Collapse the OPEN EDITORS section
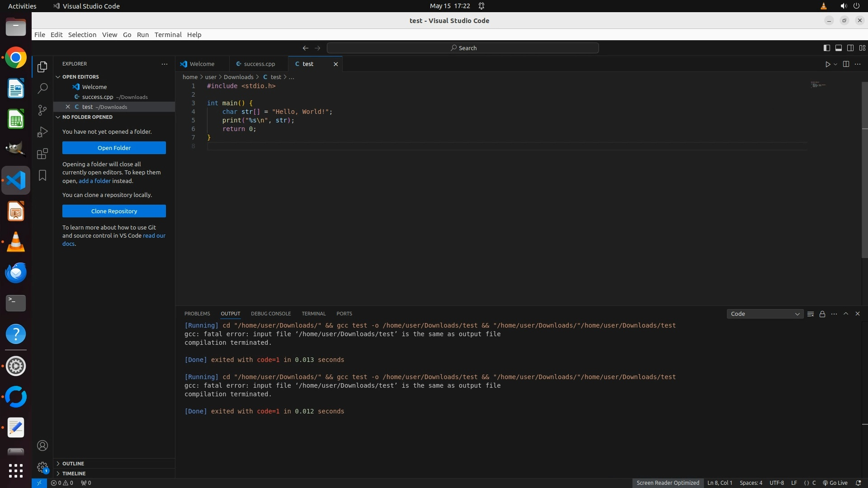The height and width of the screenshot is (488, 868). (x=80, y=77)
